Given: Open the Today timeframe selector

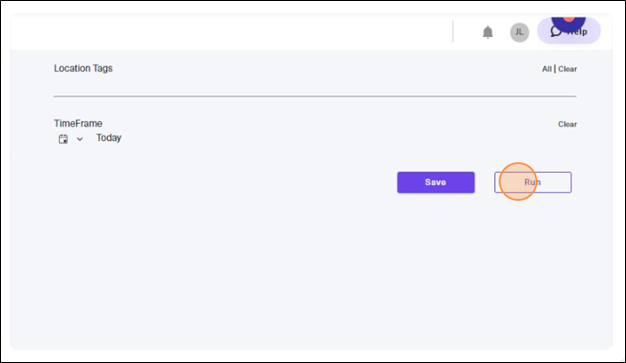Looking at the screenshot, I should (109, 138).
